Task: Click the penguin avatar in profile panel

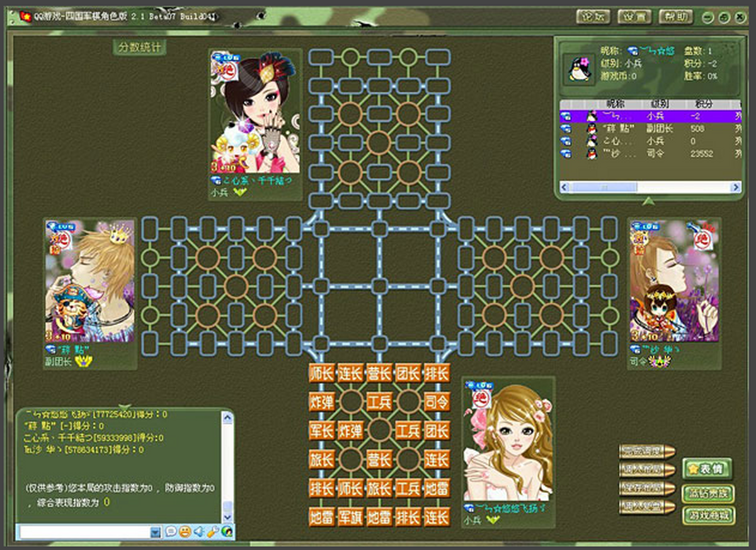Action: point(578,69)
